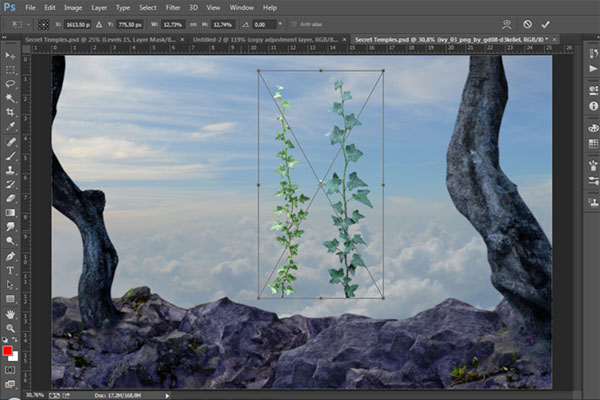Select the Hand tool

point(10,313)
